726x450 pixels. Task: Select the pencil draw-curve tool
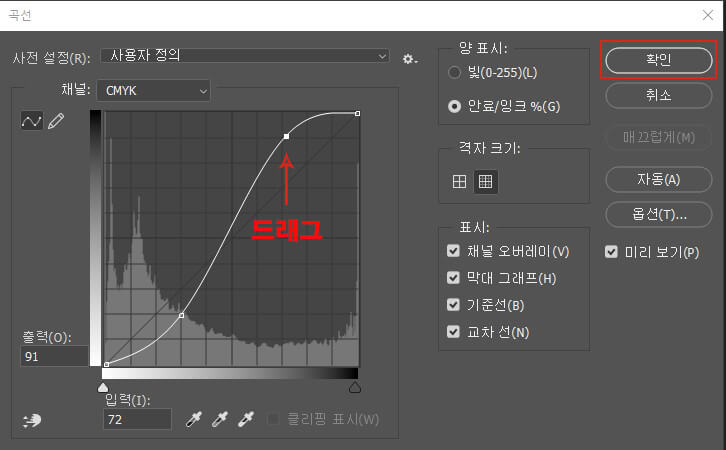click(x=56, y=121)
